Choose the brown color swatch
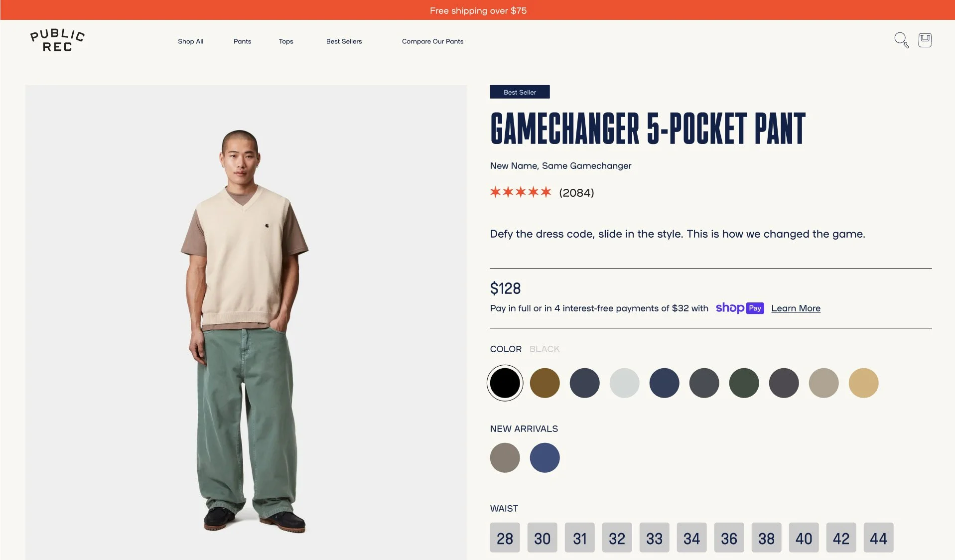The height and width of the screenshot is (560, 955). point(545,383)
